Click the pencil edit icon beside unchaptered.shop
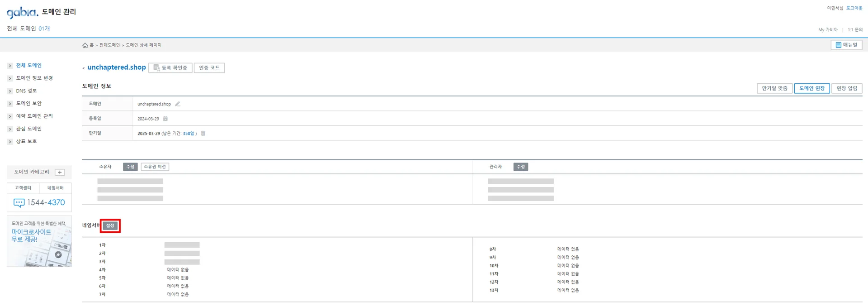This screenshot has height=307, width=868. pos(178,104)
